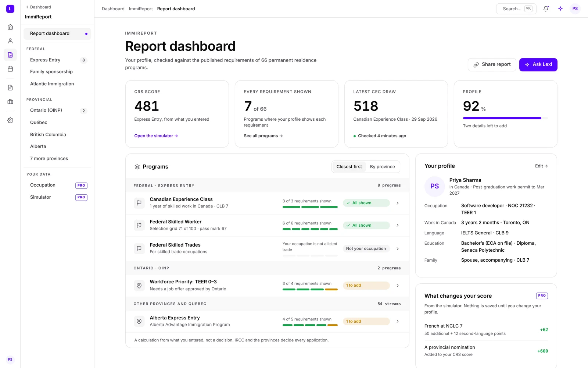Open the calendar icon in left rail
The image size is (588, 368).
pyautogui.click(x=10, y=69)
